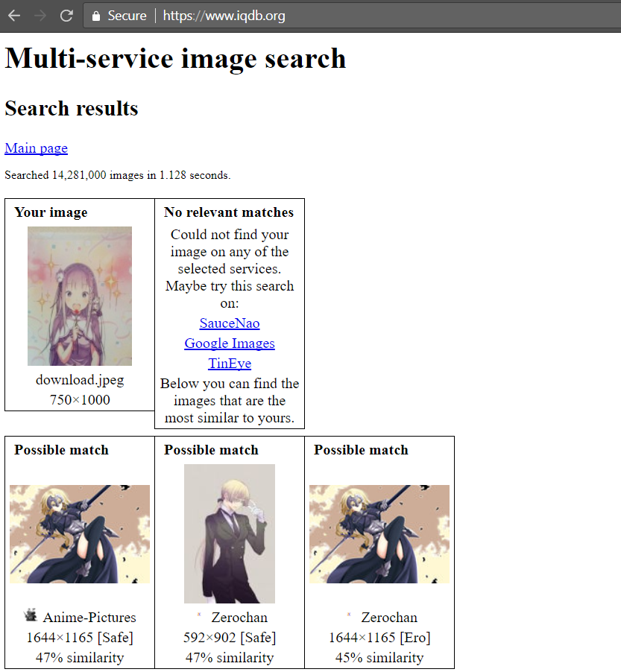The image size is (621, 672).
Task: Click the '45% similarity' text
Action: (x=379, y=657)
